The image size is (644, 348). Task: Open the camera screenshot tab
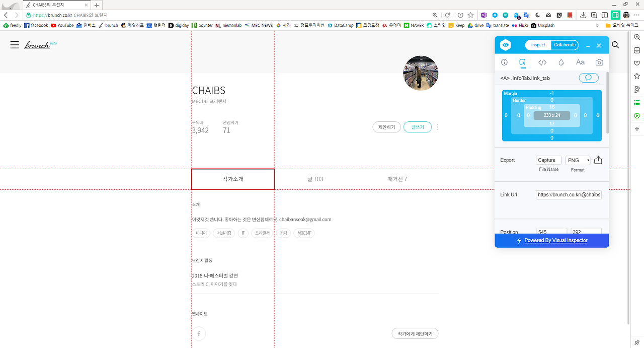pyautogui.click(x=599, y=62)
